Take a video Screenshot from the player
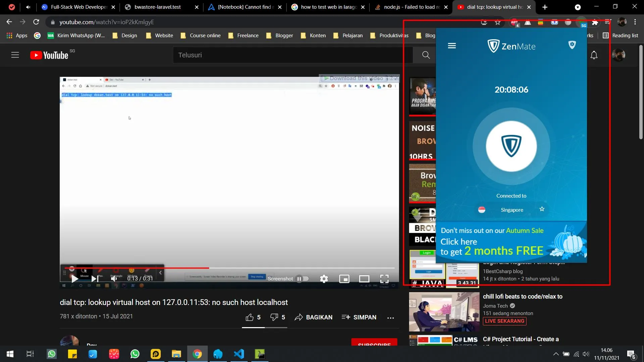 click(x=280, y=279)
